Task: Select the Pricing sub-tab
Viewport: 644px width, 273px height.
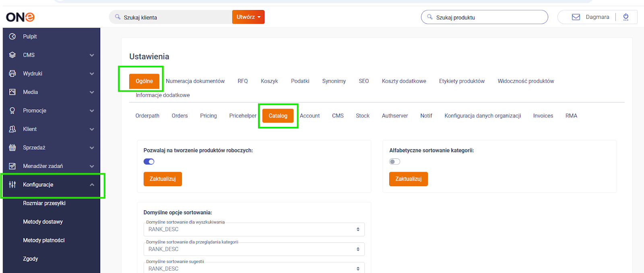Action: point(208,116)
